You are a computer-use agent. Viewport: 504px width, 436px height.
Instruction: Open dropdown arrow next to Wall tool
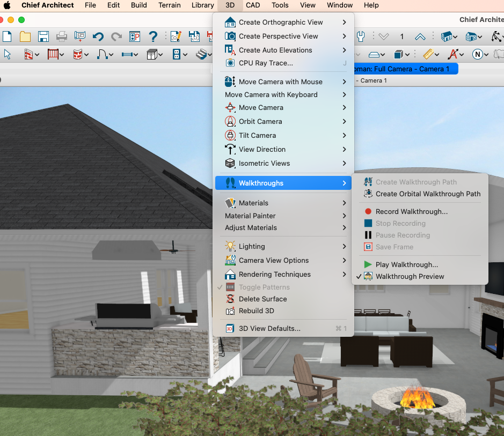click(37, 55)
